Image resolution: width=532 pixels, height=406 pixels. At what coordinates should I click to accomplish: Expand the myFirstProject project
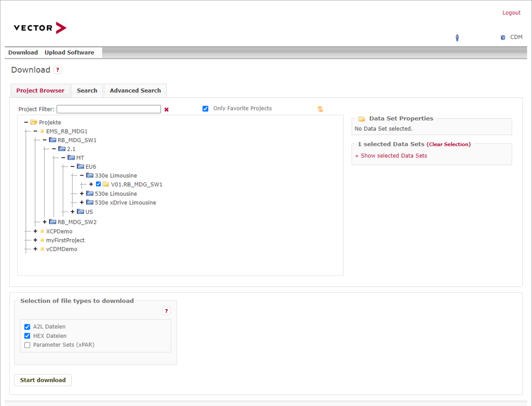coord(35,240)
